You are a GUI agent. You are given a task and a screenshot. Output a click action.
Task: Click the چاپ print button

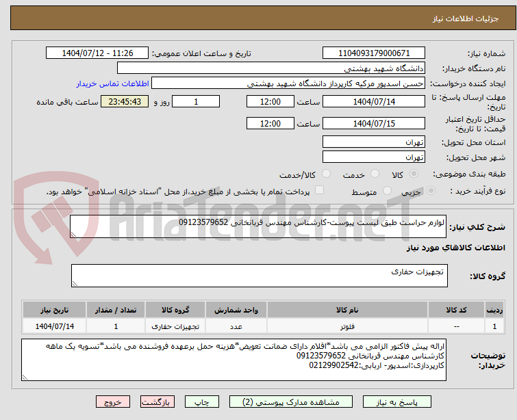(202, 402)
